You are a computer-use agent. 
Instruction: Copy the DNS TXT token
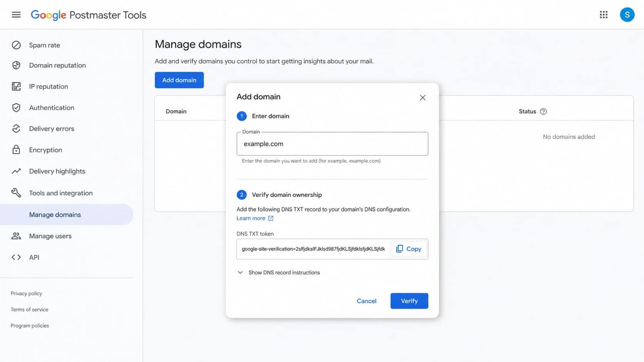click(409, 249)
